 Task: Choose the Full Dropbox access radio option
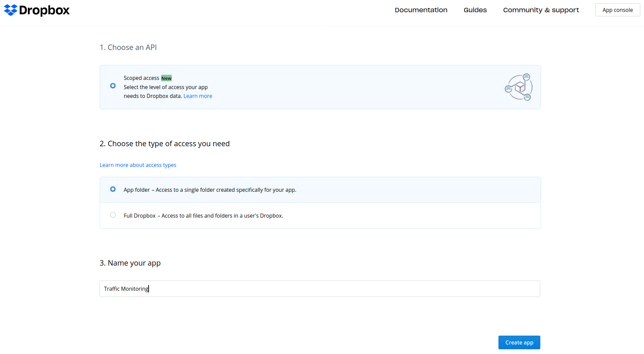point(113,215)
